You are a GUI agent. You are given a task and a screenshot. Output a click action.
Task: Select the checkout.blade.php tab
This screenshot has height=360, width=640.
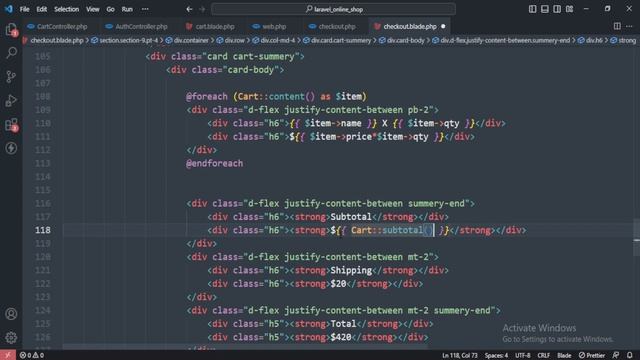409,27
